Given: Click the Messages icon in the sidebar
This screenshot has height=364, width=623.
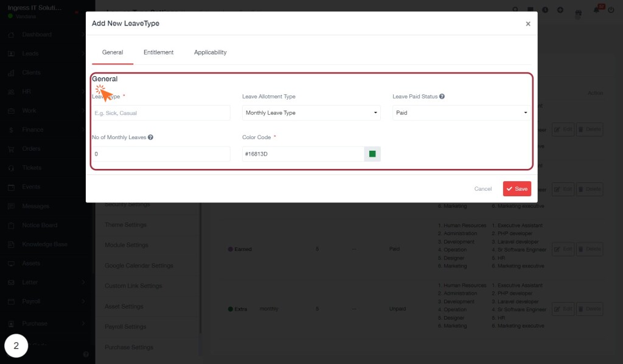Looking at the screenshot, I should click(11, 206).
